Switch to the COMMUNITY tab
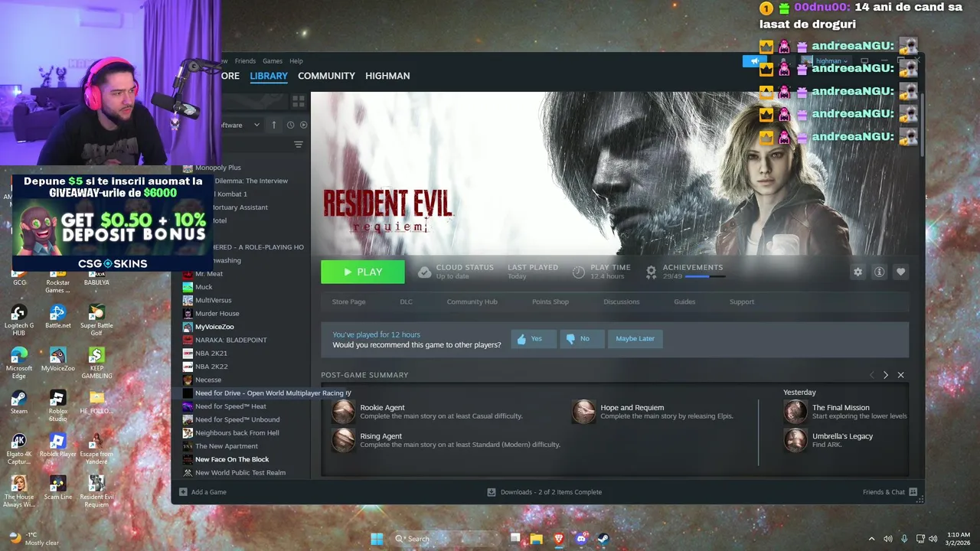This screenshot has width=980, height=551. (x=326, y=76)
